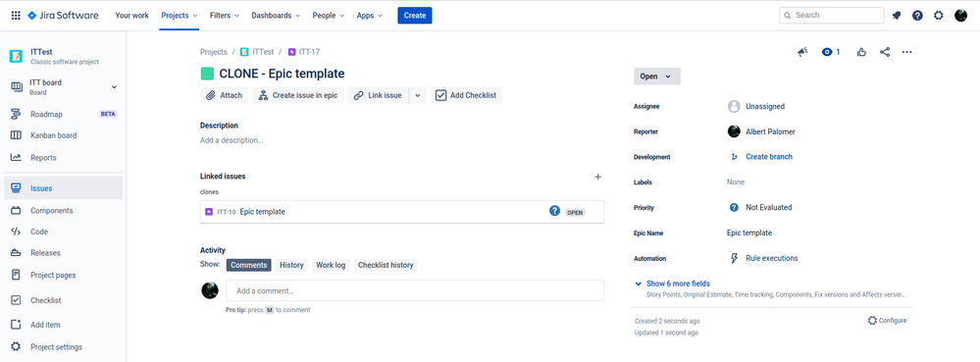
Task: Click Add item in the sidebar
Action: (64, 325)
